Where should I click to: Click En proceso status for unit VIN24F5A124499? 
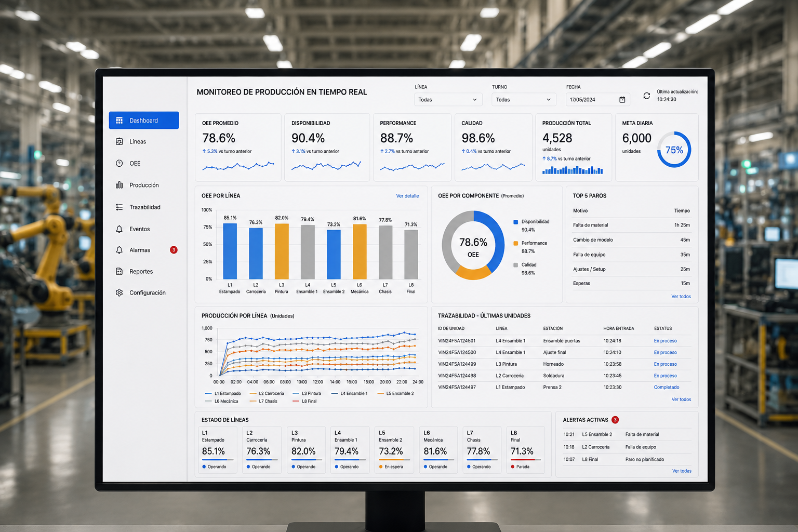665,364
